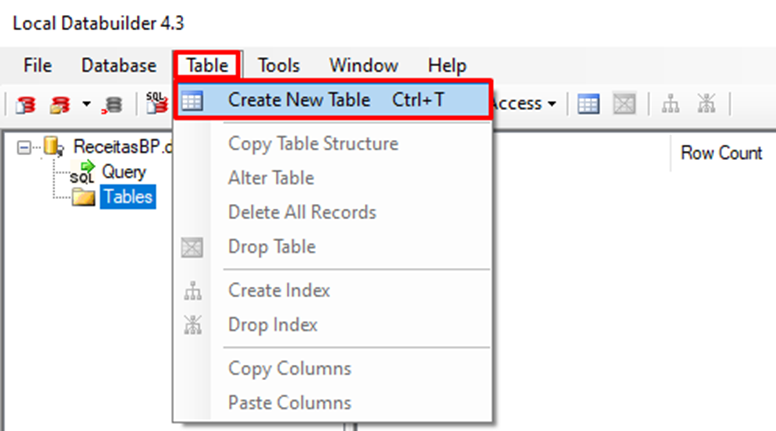Screen dimensions: 776x431
Task: Open the Tools menu
Action: 279,66
